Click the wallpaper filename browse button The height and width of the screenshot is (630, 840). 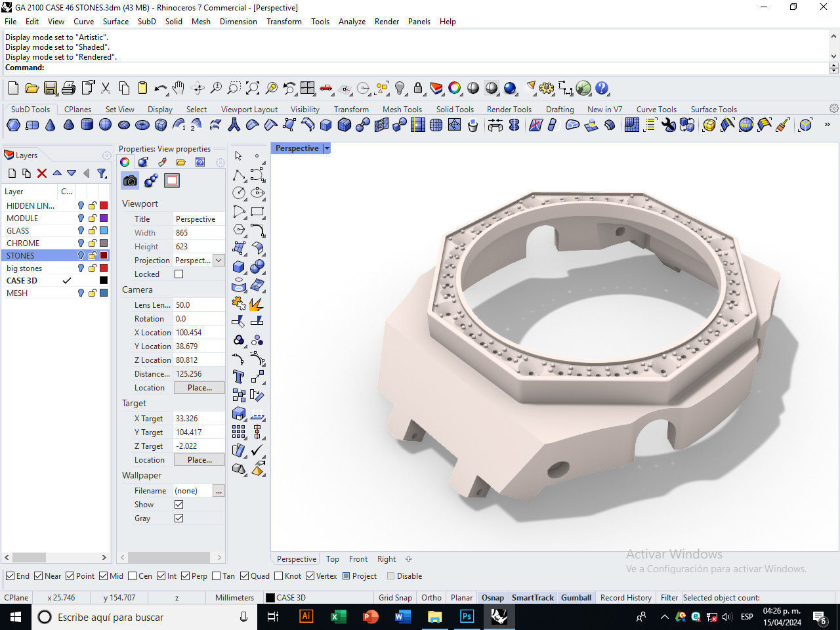[x=219, y=491]
